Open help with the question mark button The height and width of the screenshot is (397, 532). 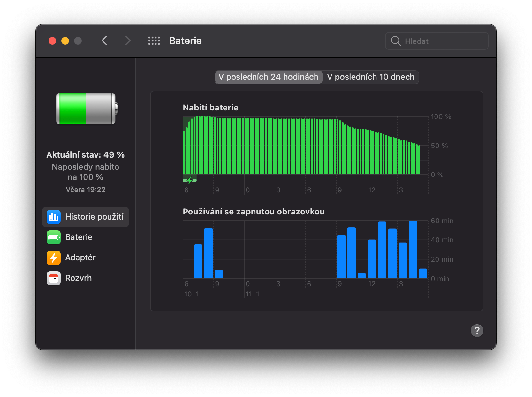(x=477, y=331)
